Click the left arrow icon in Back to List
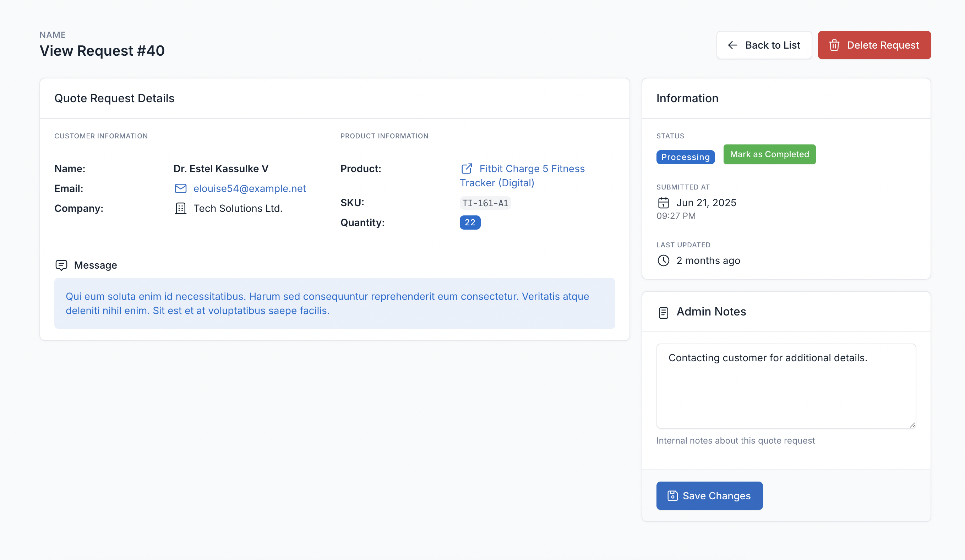The image size is (965, 560). [x=732, y=45]
